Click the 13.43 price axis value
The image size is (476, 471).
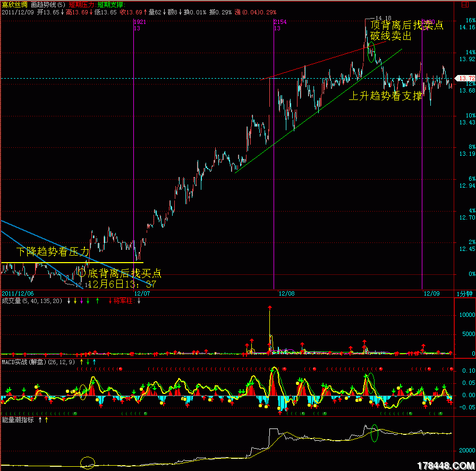467,122
